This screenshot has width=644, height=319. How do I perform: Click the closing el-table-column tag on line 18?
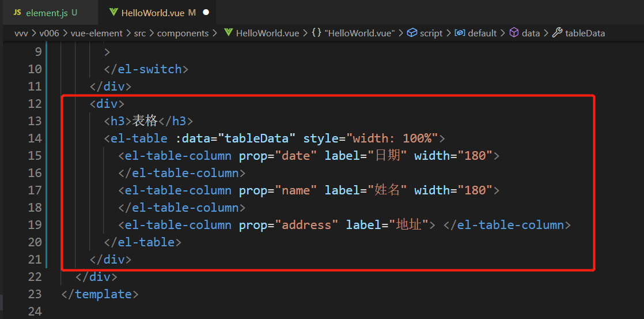pyautogui.click(x=182, y=208)
